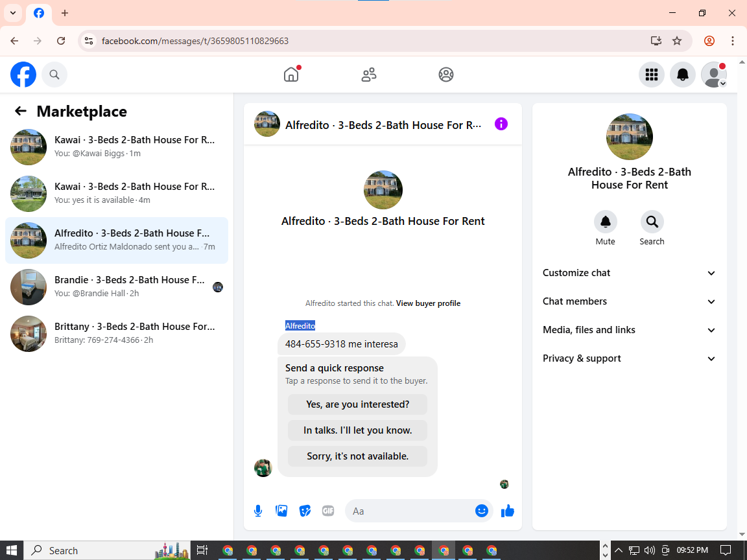Image resolution: width=747 pixels, height=560 pixels.
Task: Send quick response 'Yes, are you interested?'
Action: pyautogui.click(x=357, y=404)
